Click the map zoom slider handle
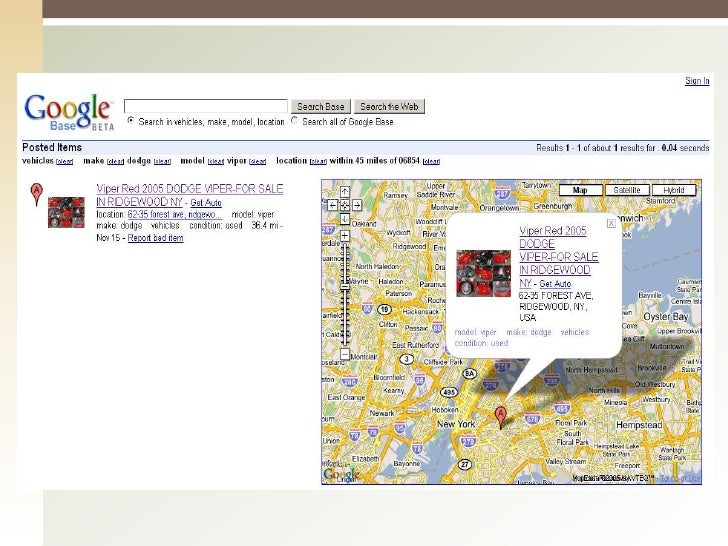 point(344,286)
